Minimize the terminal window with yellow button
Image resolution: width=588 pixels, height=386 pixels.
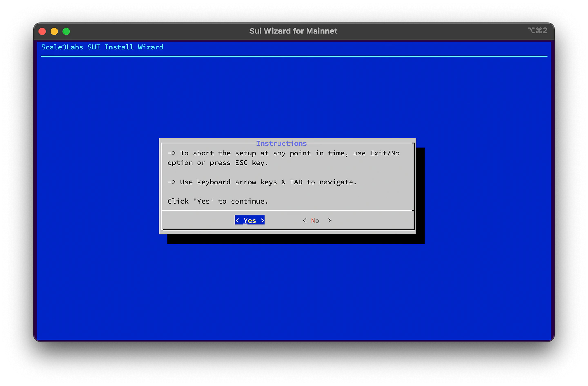[54, 31]
